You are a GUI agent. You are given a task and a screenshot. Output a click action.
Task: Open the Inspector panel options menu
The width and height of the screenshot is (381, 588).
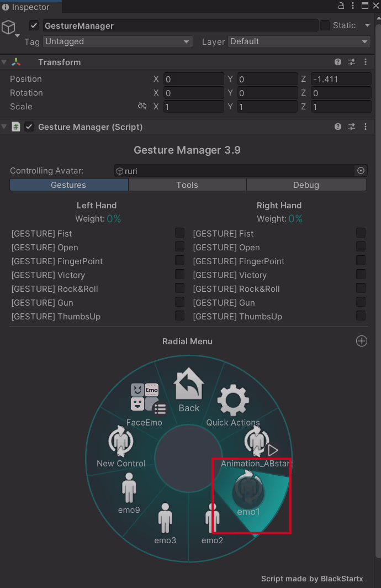click(x=353, y=6)
